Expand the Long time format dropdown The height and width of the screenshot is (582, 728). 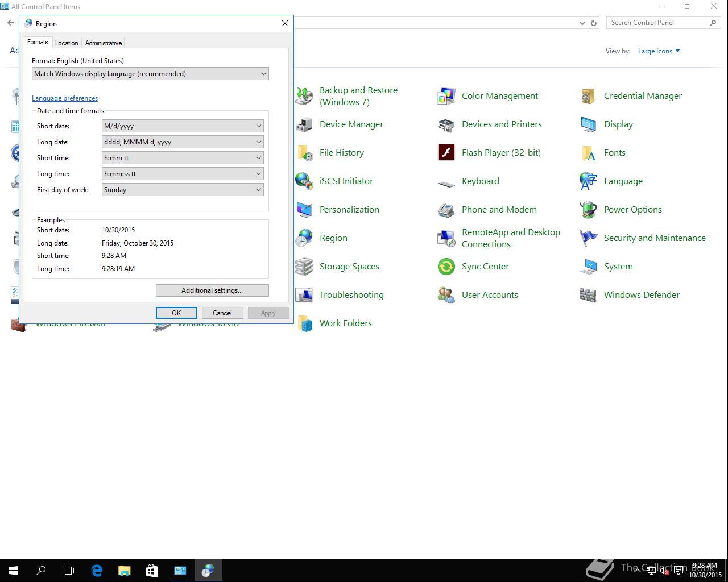[183, 174]
